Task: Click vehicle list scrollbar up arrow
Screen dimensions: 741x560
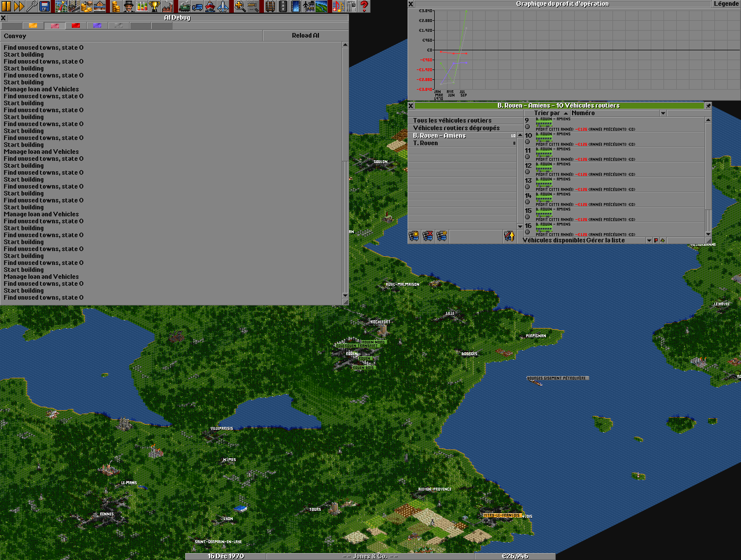Action: coord(708,120)
